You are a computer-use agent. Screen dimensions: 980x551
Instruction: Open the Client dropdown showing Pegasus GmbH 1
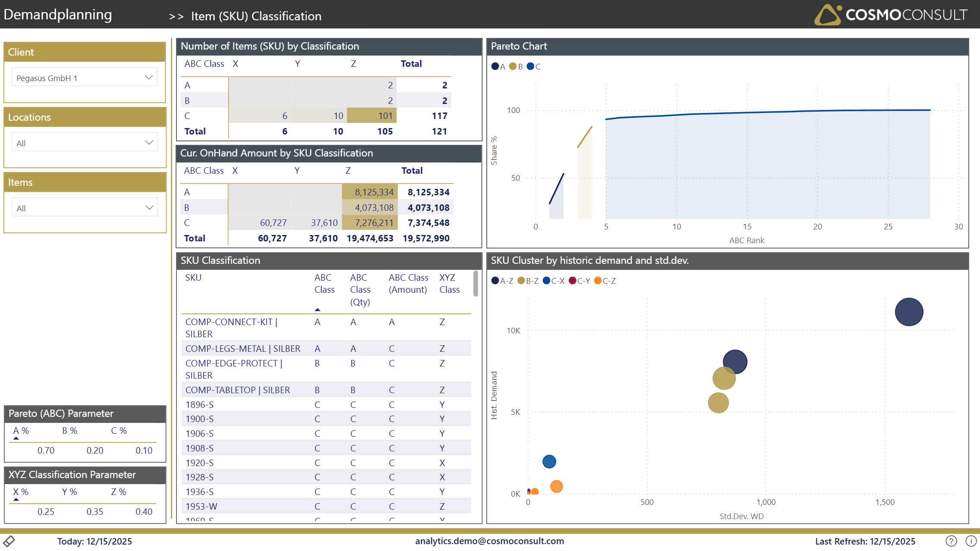[85, 78]
